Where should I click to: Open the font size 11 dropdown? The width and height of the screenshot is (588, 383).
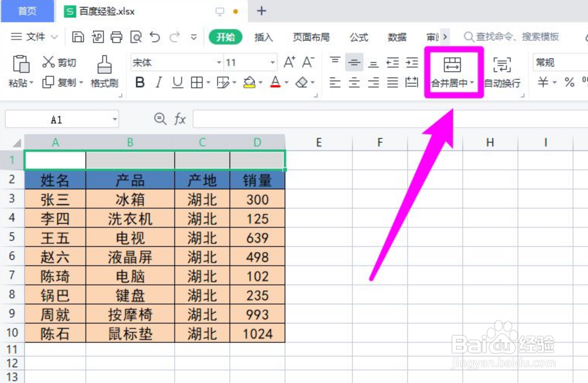click(x=273, y=62)
